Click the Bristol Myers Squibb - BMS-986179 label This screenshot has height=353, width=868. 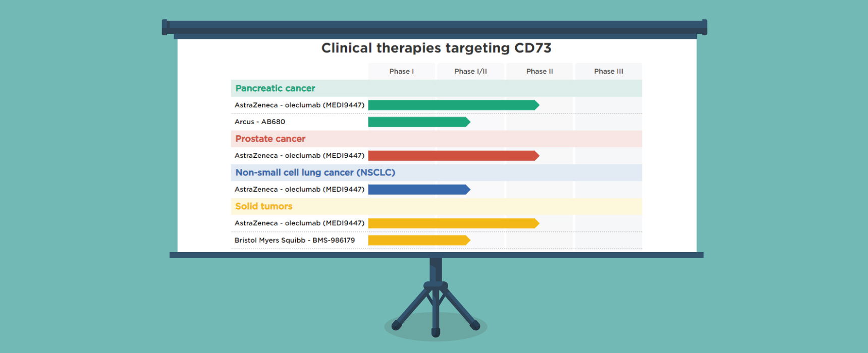click(x=294, y=240)
